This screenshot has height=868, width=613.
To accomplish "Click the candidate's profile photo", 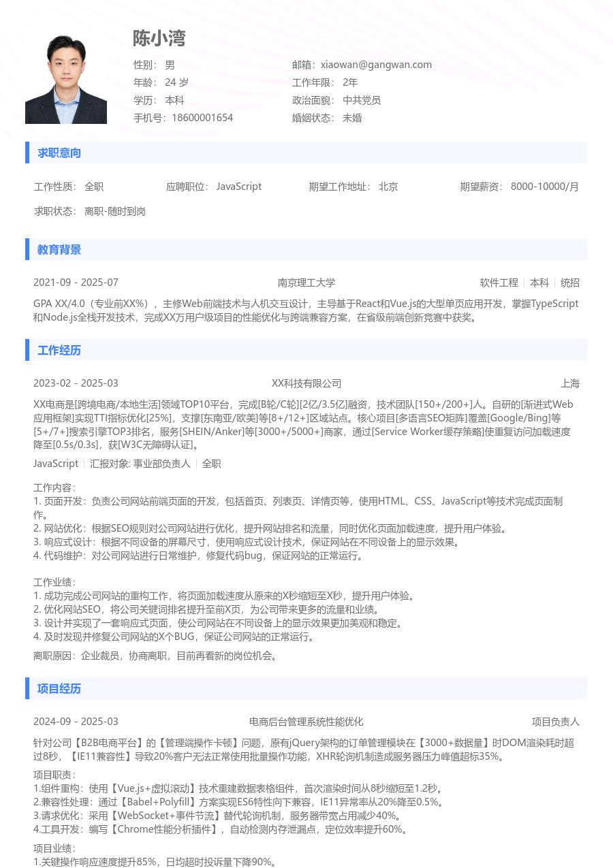I will [66, 78].
